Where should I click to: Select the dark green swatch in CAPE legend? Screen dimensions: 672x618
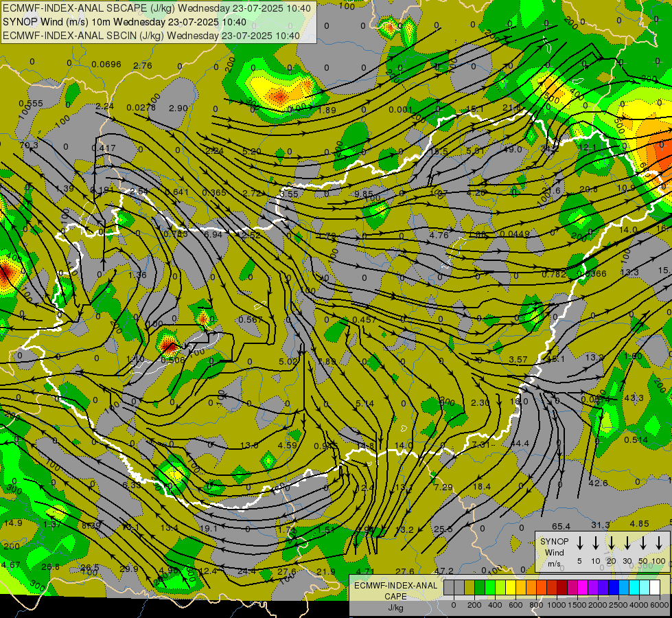click(x=480, y=588)
